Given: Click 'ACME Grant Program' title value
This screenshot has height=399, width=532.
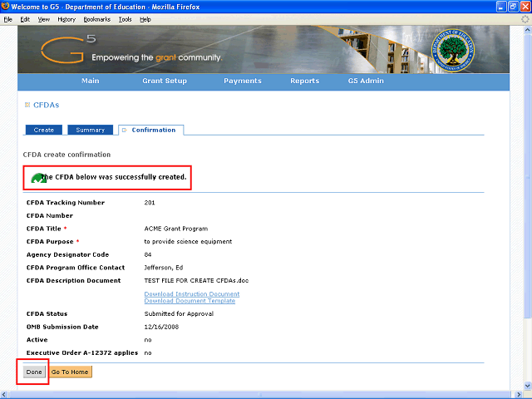Looking at the screenshot, I should pos(176,229).
